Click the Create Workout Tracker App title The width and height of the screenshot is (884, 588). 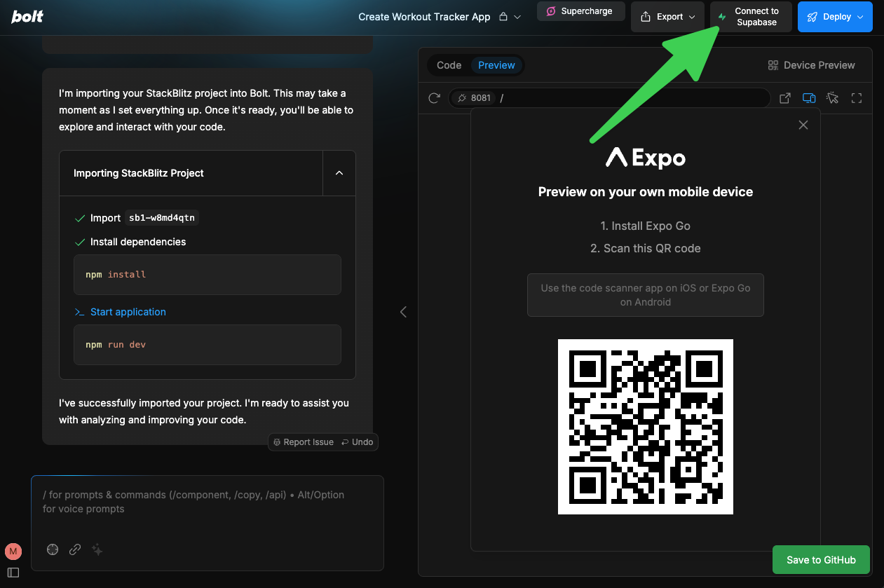pos(424,17)
